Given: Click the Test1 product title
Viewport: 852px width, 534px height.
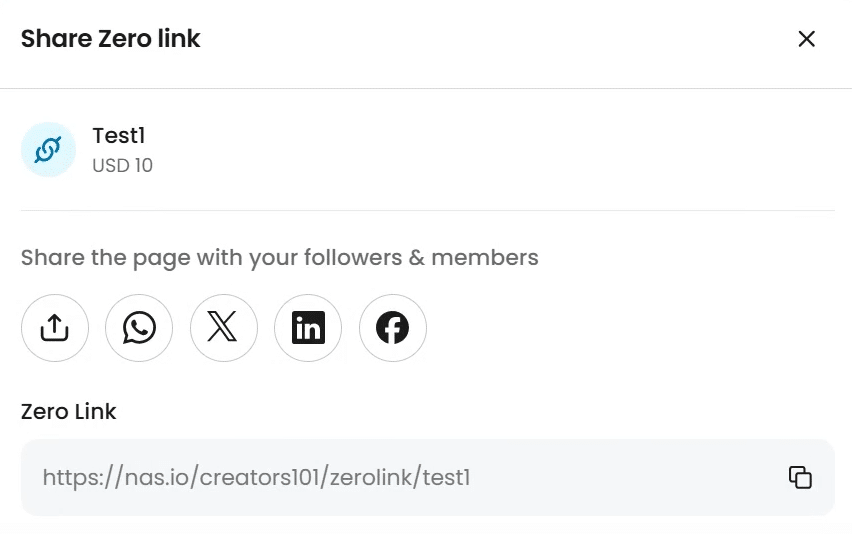Looking at the screenshot, I should 119,135.
